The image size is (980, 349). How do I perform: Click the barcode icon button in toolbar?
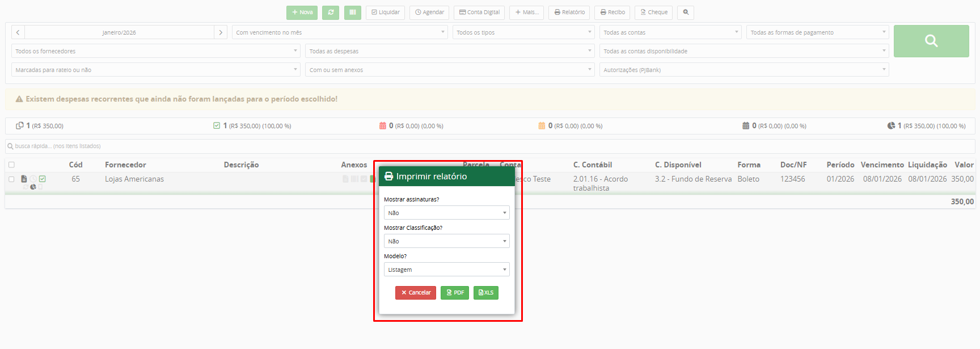(352, 12)
